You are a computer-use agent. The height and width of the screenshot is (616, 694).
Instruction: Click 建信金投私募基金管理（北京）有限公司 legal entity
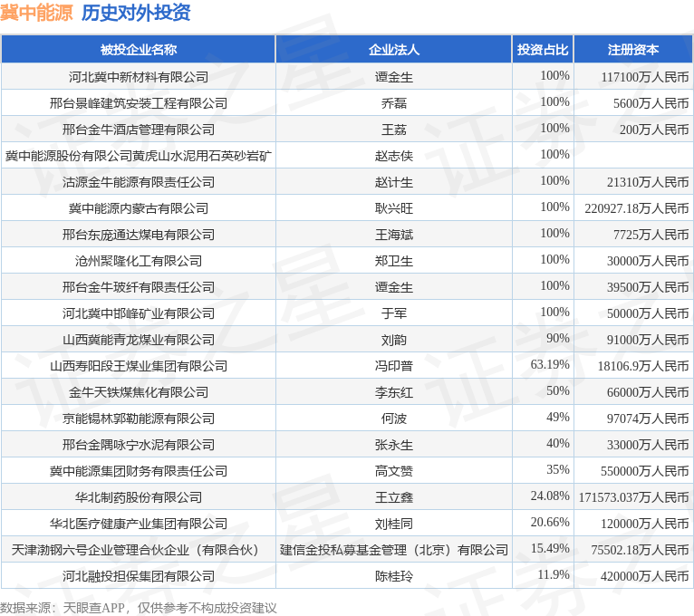[x=393, y=550]
